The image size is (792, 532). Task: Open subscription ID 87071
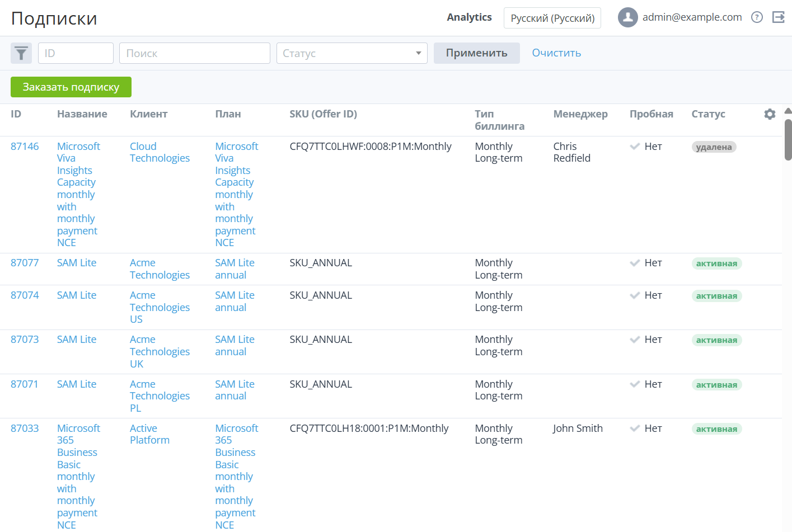pos(25,384)
